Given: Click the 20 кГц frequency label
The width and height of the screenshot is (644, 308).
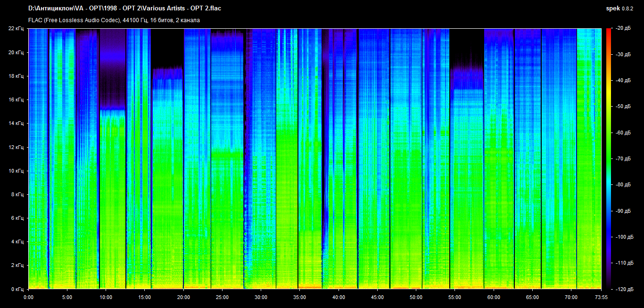Looking at the screenshot, I should coord(17,52).
